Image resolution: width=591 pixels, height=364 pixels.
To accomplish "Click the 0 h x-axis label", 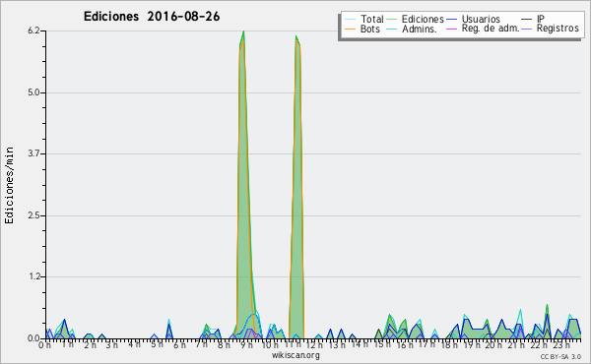I will point(44,345).
